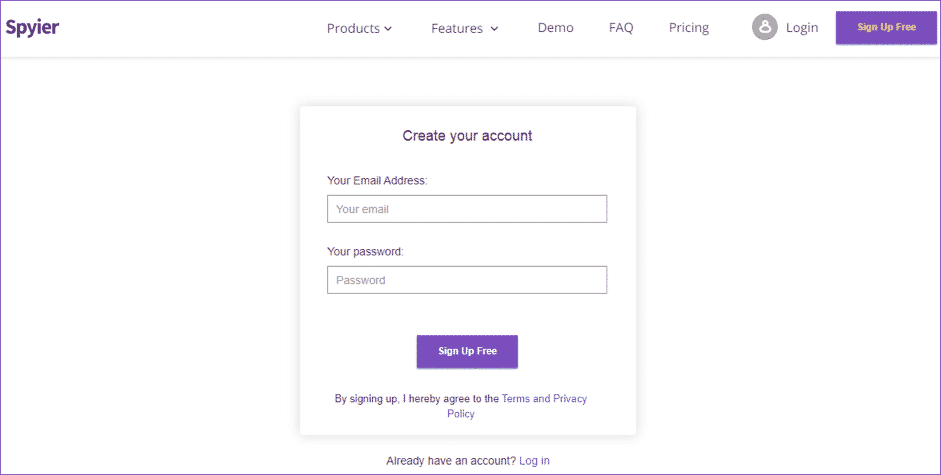Open the Features menu
Image resolution: width=941 pixels, height=475 pixels.
tap(457, 28)
